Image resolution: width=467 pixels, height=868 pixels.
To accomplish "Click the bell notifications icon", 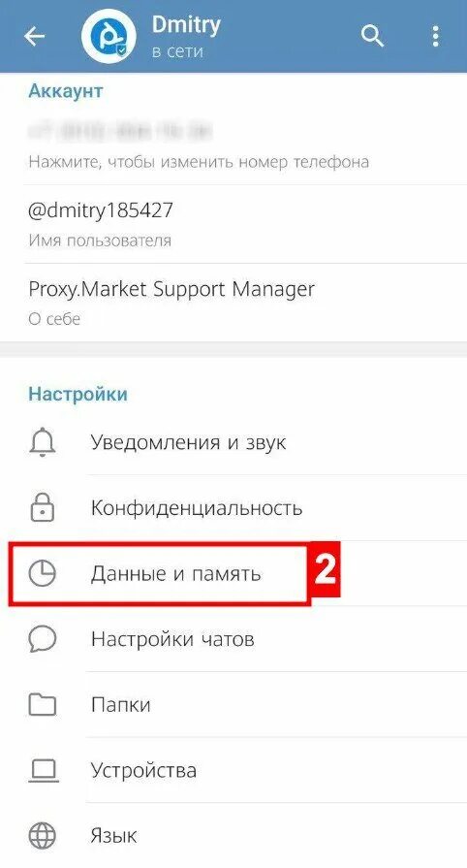I will tap(42, 443).
